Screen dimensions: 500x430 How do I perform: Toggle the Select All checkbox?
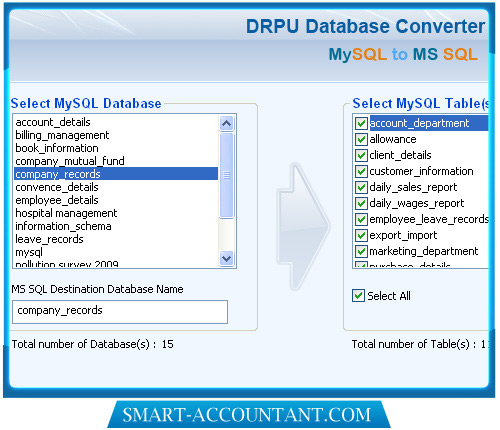(358, 296)
